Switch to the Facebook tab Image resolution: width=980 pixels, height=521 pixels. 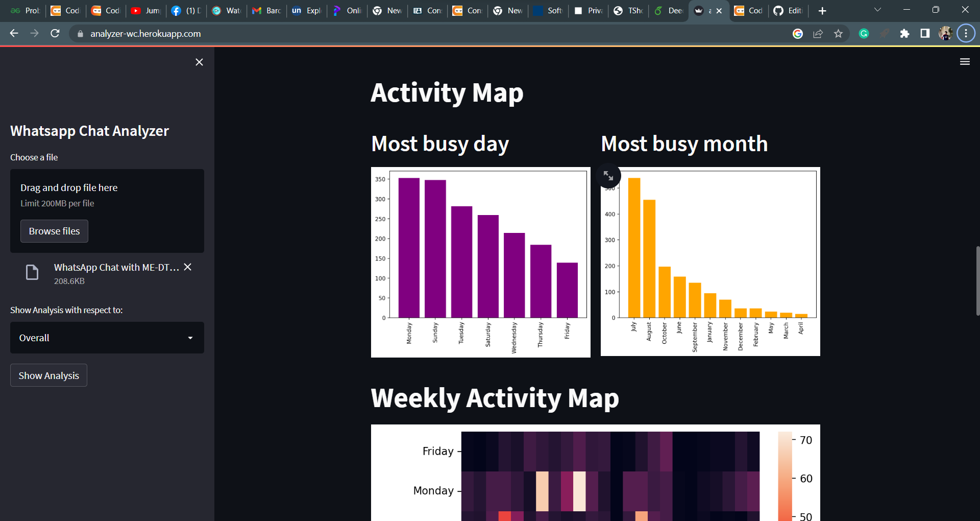click(x=186, y=11)
